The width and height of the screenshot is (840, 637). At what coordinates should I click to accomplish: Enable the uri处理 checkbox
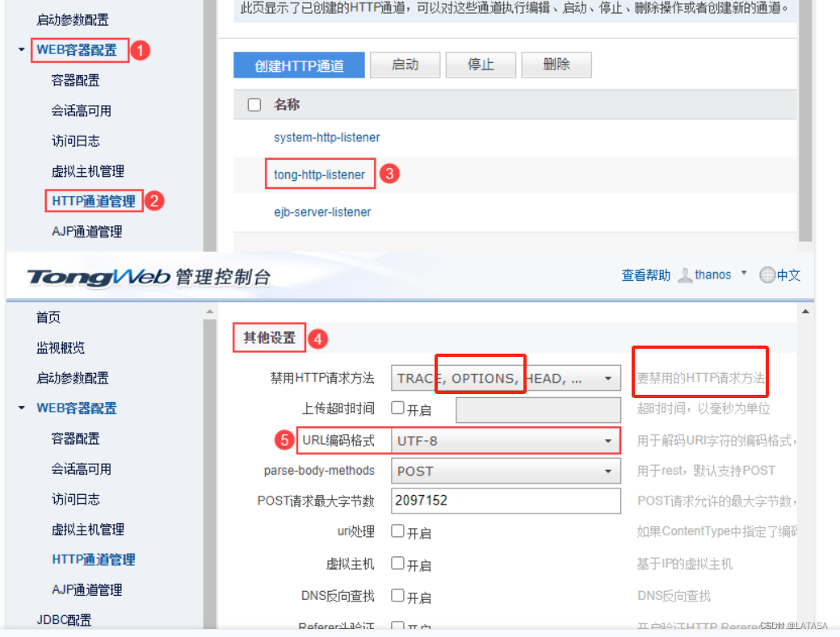[397, 531]
